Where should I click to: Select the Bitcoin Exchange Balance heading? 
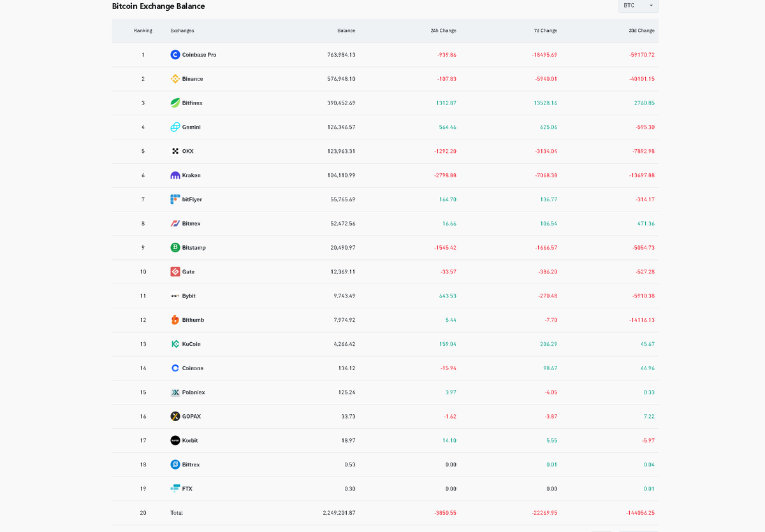(x=159, y=6)
